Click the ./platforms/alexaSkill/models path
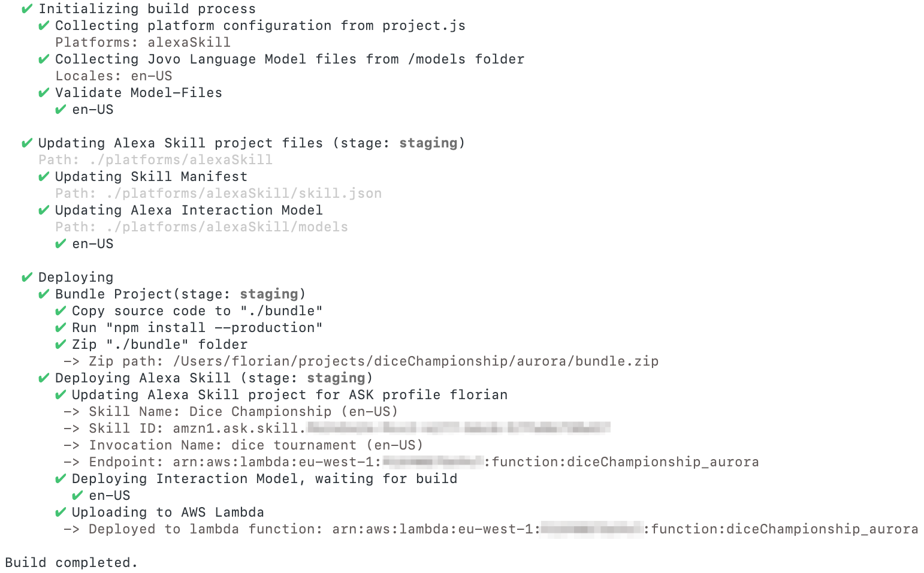Image resolution: width=924 pixels, height=573 pixels. (227, 227)
